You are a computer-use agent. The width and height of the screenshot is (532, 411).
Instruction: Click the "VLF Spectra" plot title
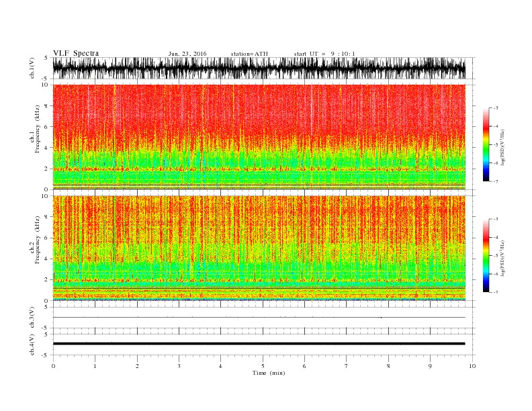point(76,53)
